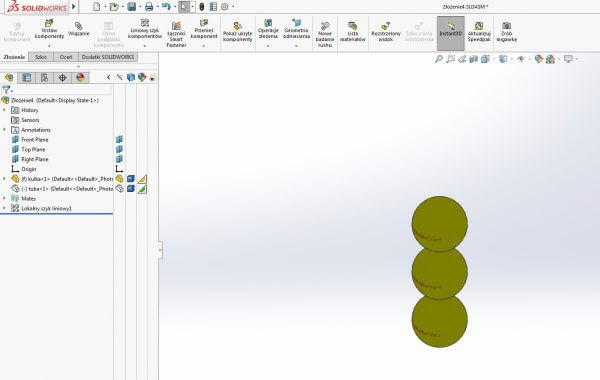Click the filter text input field
This screenshot has width=600, height=380.
click(x=62, y=90)
